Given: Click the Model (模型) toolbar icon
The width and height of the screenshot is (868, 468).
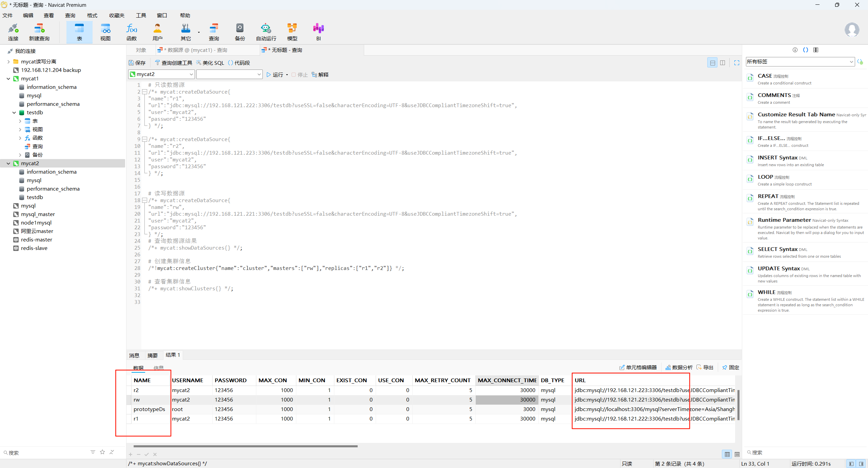Looking at the screenshot, I should click(x=292, y=32).
